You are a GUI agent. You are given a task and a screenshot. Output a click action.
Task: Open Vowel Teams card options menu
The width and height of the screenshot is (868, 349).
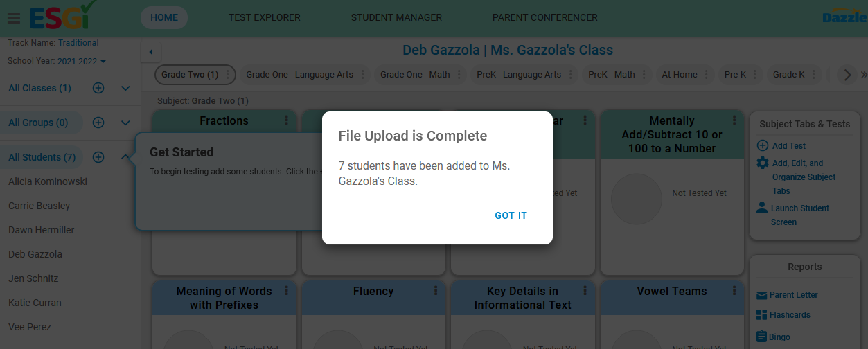pos(734,291)
